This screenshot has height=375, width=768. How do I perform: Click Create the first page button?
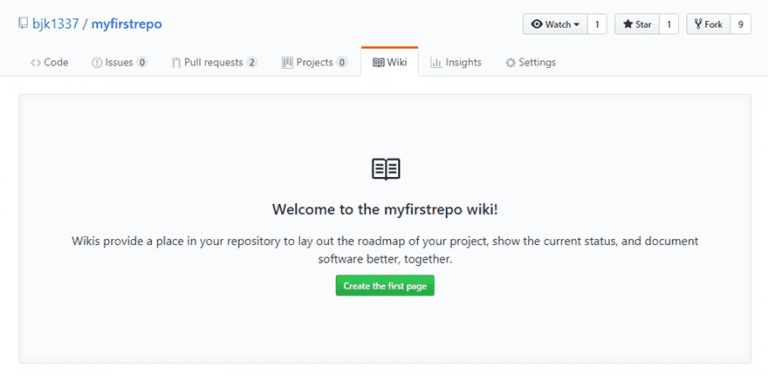(x=385, y=286)
